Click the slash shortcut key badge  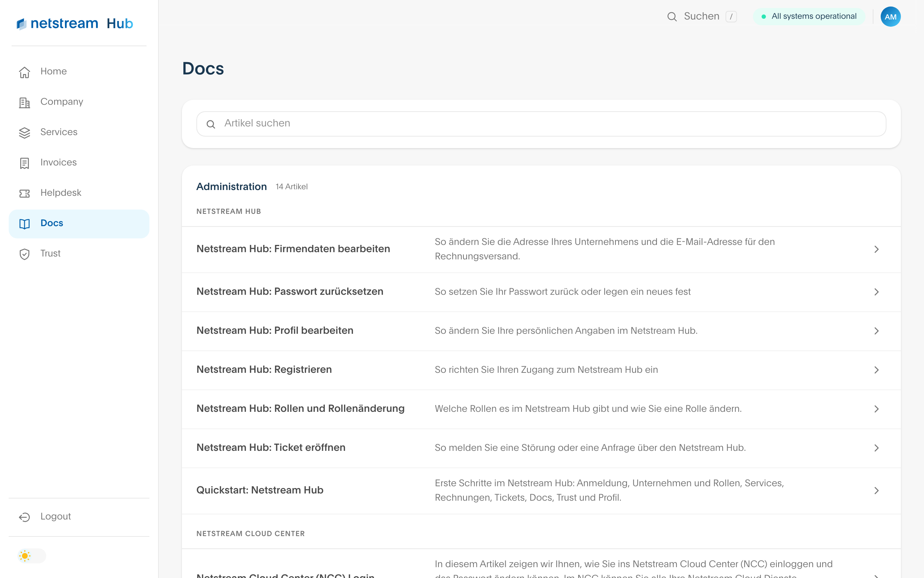(x=731, y=17)
